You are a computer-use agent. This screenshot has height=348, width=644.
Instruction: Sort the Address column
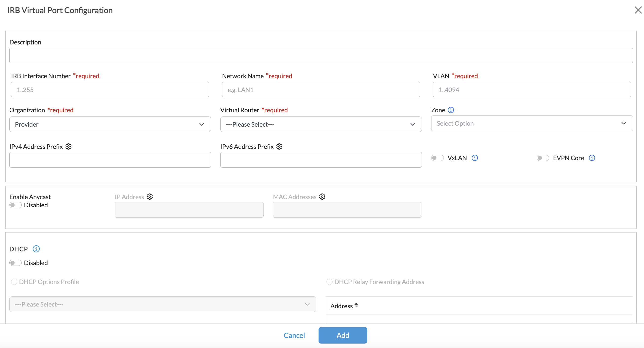click(356, 306)
